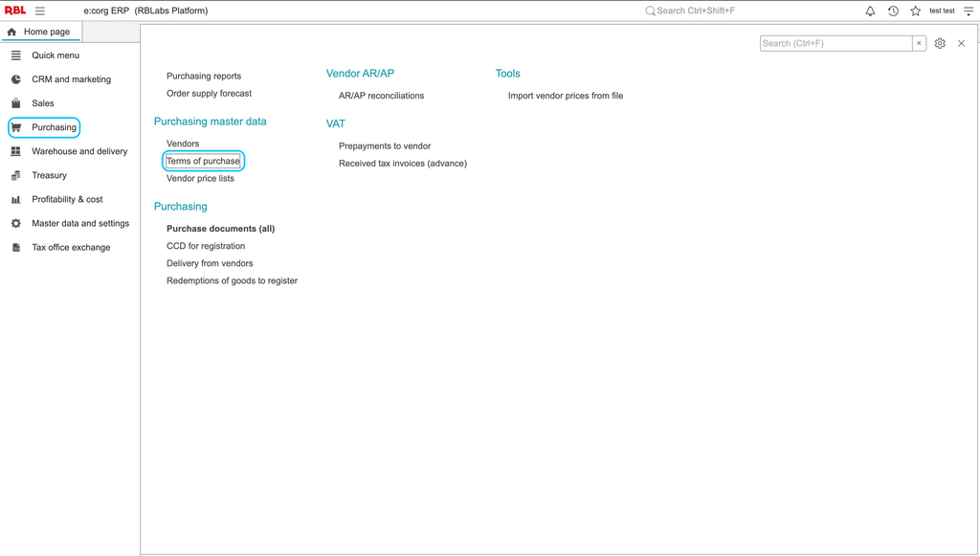980x556 pixels.
Task: Click the Purchasing master data heading
Action: pyautogui.click(x=210, y=122)
